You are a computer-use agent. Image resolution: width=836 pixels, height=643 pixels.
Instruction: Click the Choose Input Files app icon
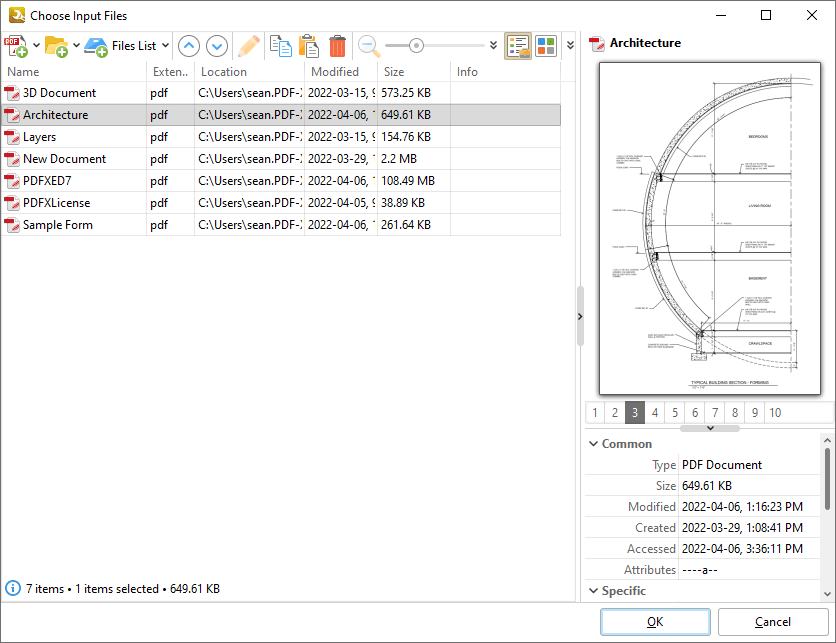coord(17,15)
